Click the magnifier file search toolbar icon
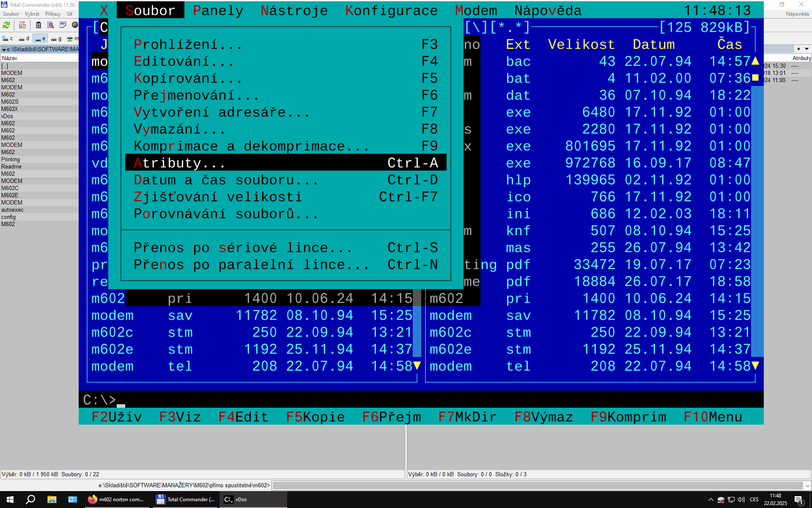The width and height of the screenshot is (812, 508). 50,25
